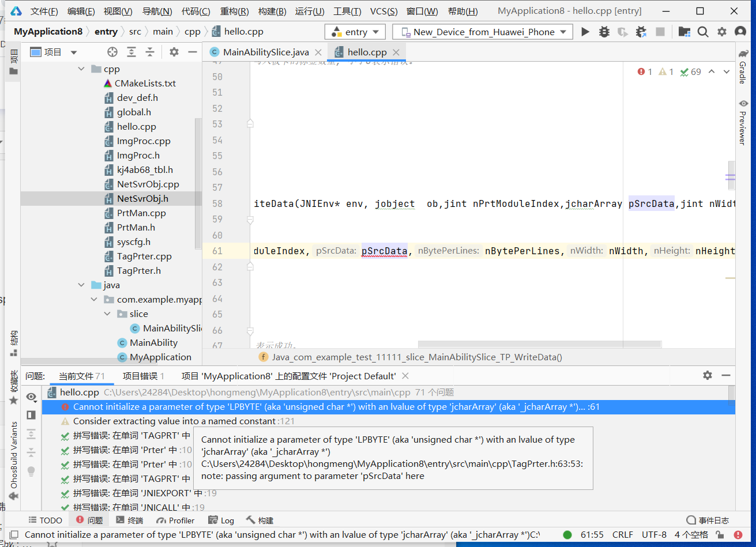Open line separator CRLF selector

(x=623, y=535)
